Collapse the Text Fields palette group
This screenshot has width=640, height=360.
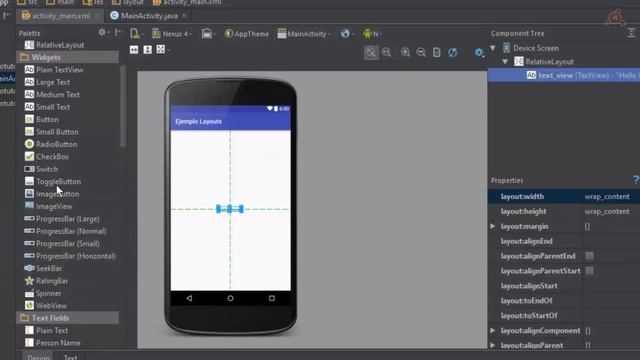point(67,318)
